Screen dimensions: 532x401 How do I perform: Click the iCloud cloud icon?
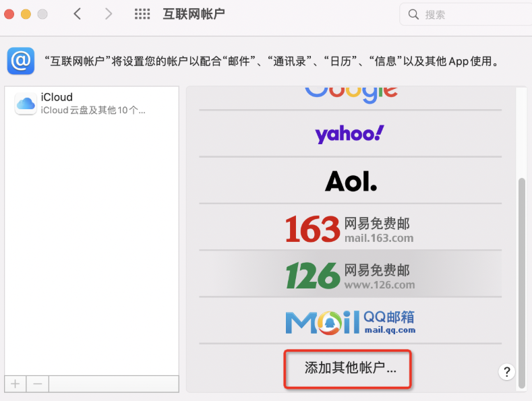tap(26, 104)
